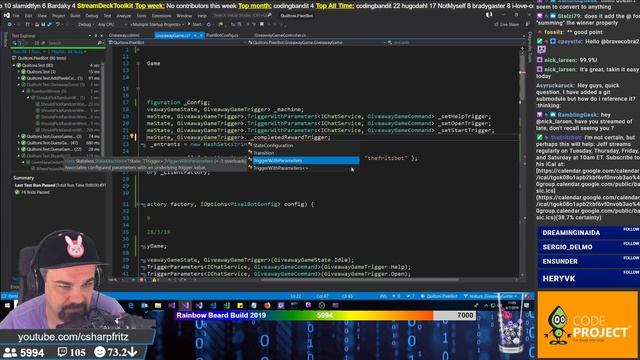Open the File menu
This screenshot has width=640, height=360.
[16, 16]
